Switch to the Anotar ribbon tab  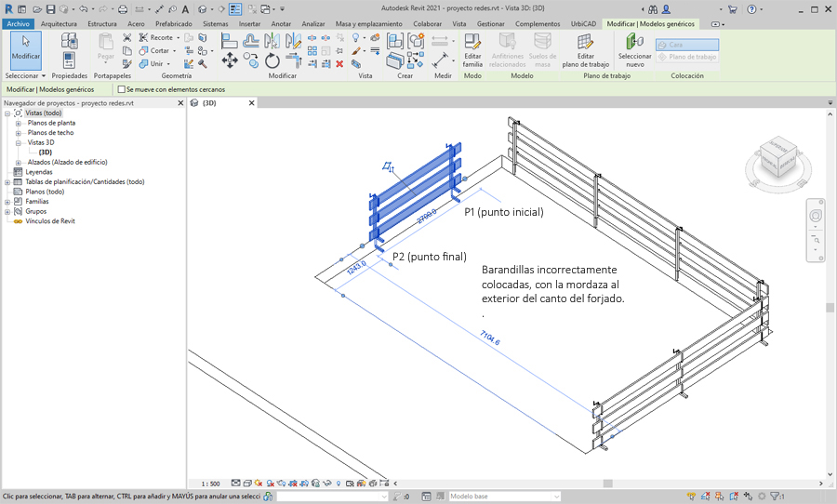pos(281,22)
